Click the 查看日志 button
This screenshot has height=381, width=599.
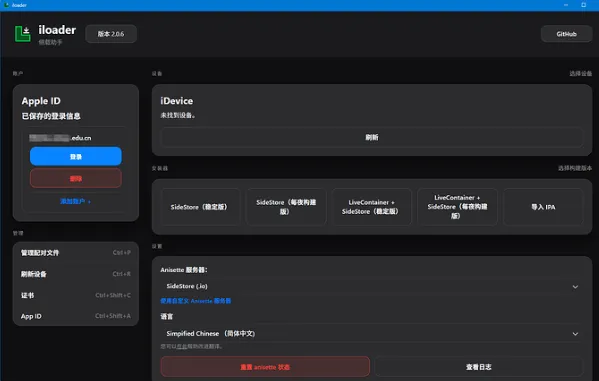(479, 367)
